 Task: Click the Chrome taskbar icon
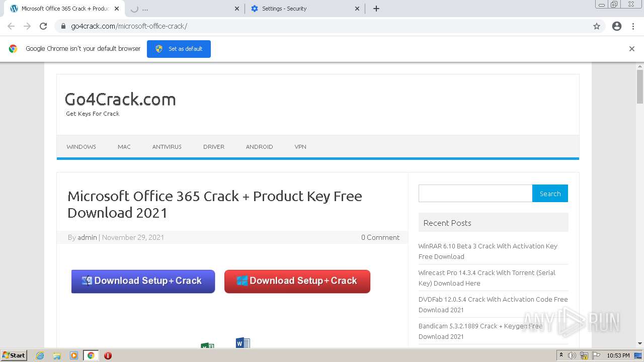click(x=91, y=355)
